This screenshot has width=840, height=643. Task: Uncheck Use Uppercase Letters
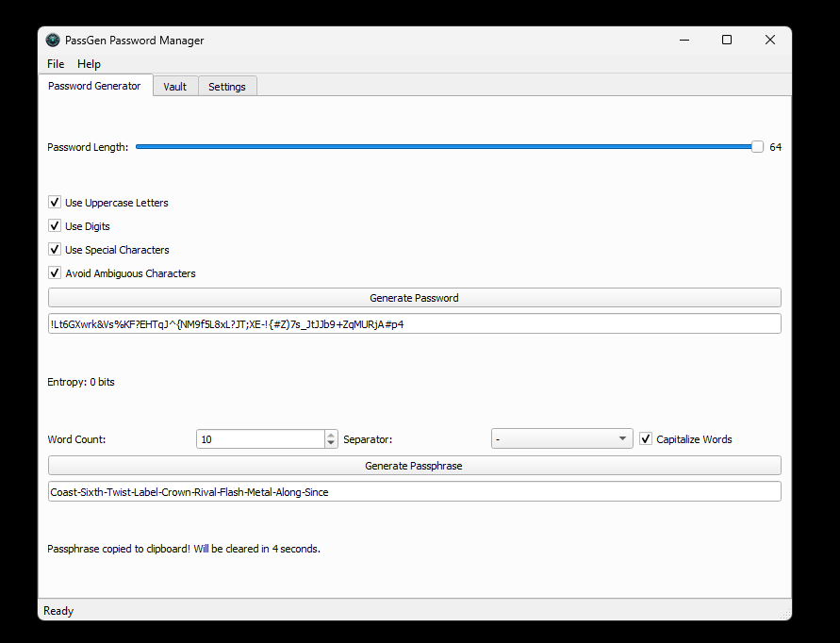tap(55, 202)
